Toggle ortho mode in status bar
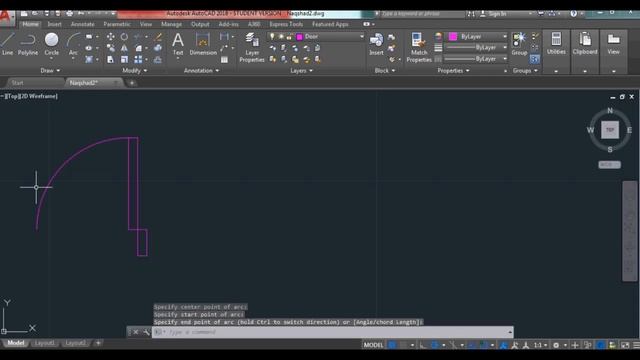 pos(423,345)
